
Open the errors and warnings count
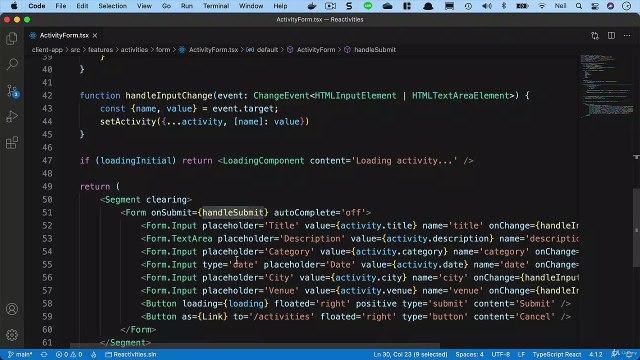click(x=69, y=354)
